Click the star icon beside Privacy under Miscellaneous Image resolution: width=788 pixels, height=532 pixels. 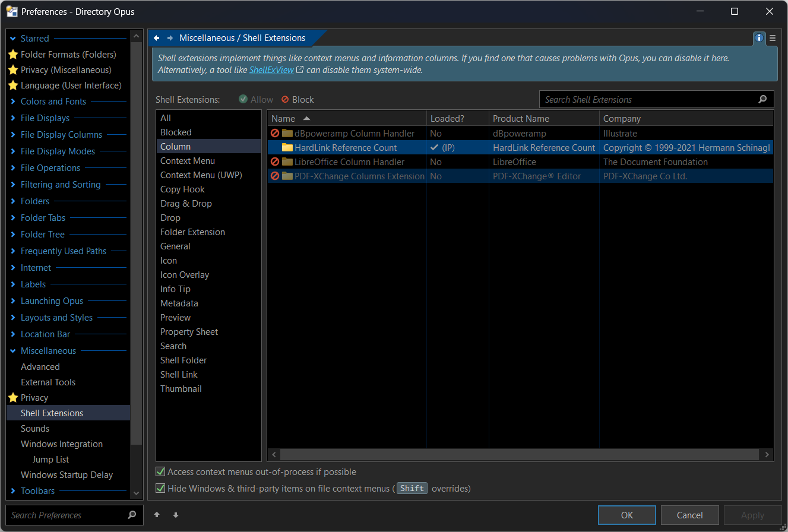click(x=13, y=397)
